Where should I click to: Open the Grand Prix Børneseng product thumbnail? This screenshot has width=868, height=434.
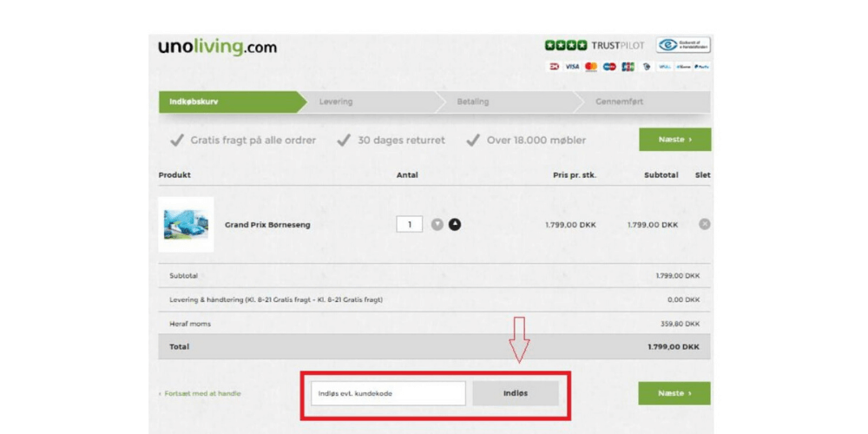[x=186, y=224]
